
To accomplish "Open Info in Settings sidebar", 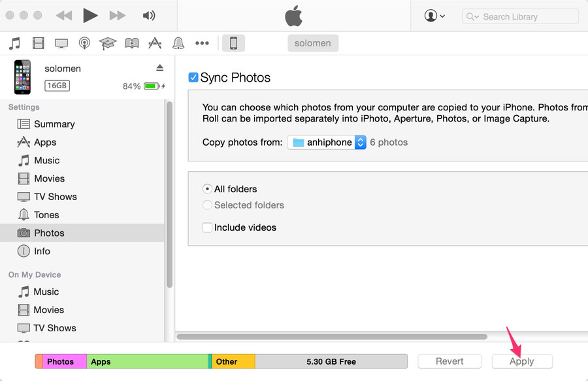I will [82, 251].
